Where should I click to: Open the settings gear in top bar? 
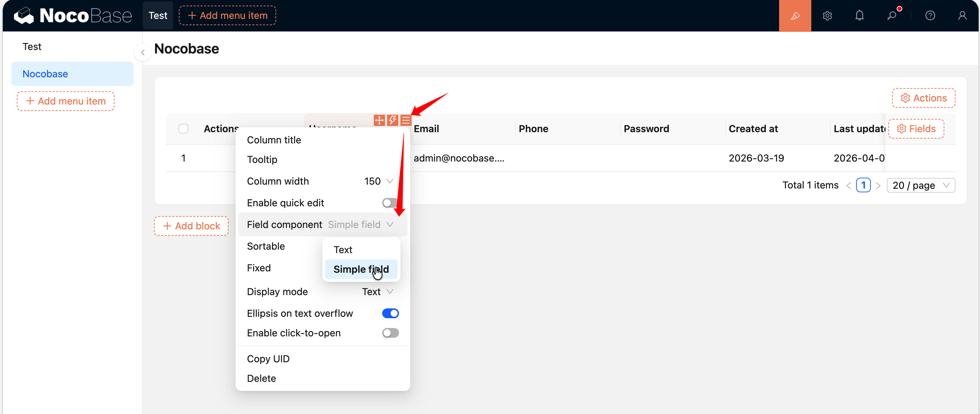point(827,16)
